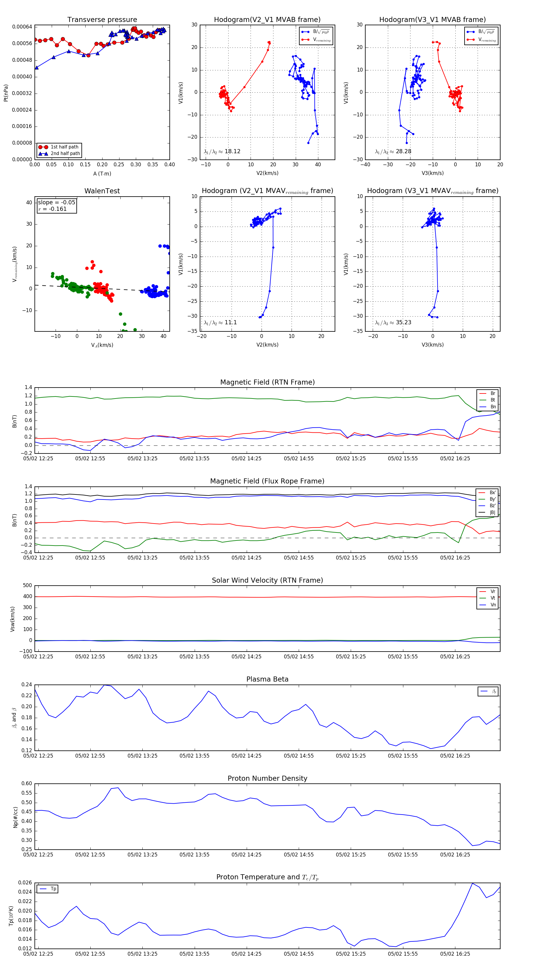Select the "Magnetic Field (Flux Rope Frame)" title
535x980 pixels.
(x=267, y=481)
